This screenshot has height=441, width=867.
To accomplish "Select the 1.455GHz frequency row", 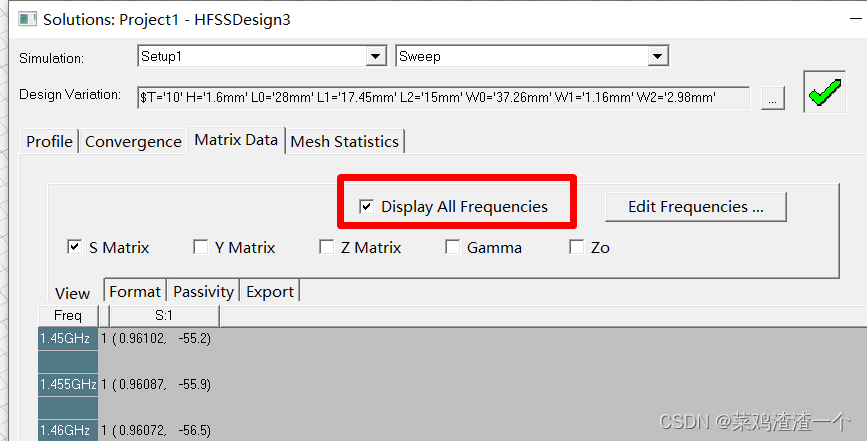I will pos(68,384).
